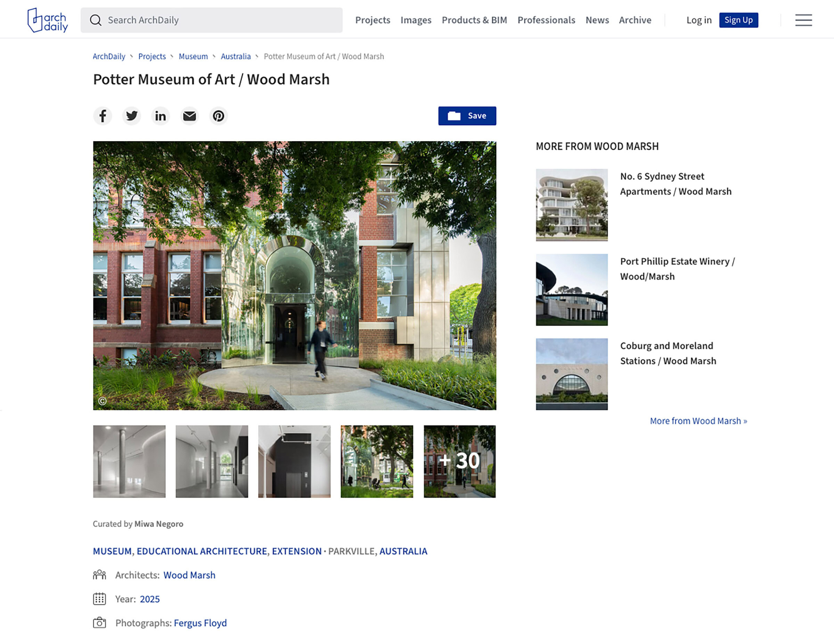Focus the Search ArchDaily field
The image size is (834, 644).
tap(211, 20)
